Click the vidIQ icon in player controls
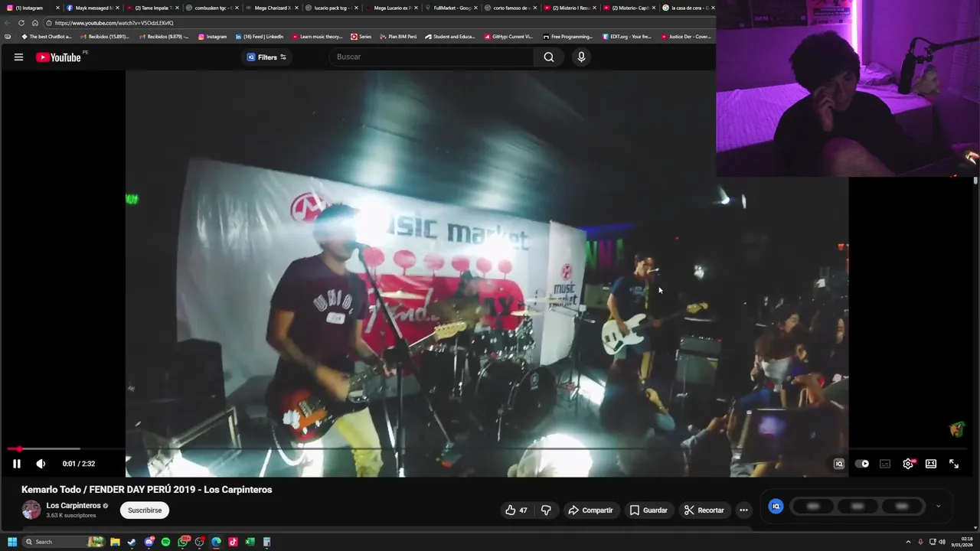The image size is (980, 551). 839,464
